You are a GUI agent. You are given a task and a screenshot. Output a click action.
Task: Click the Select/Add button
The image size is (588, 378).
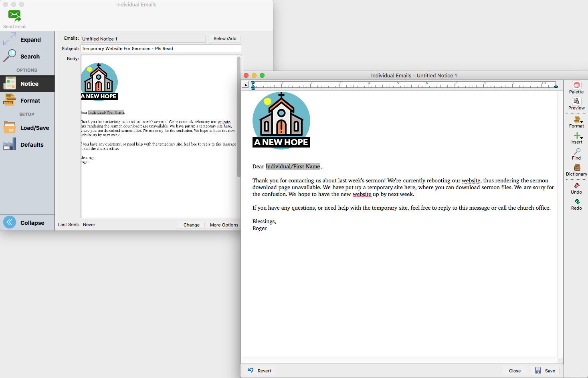(224, 38)
